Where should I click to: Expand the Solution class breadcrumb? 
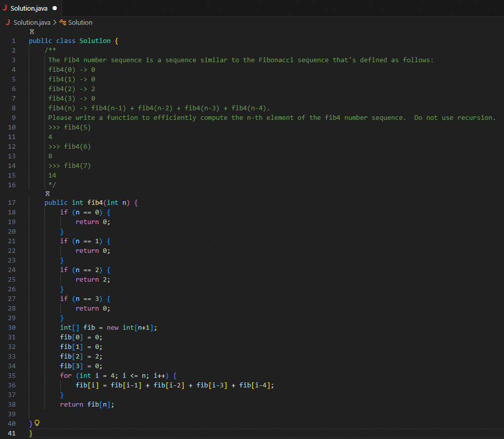(80, 22)
